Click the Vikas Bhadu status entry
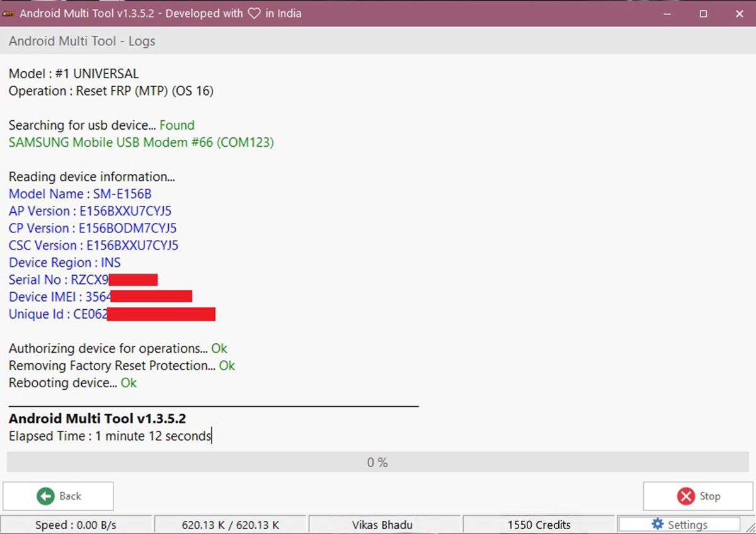The width and height of the screenshot is (756, 534). click(x=385, y=525)
